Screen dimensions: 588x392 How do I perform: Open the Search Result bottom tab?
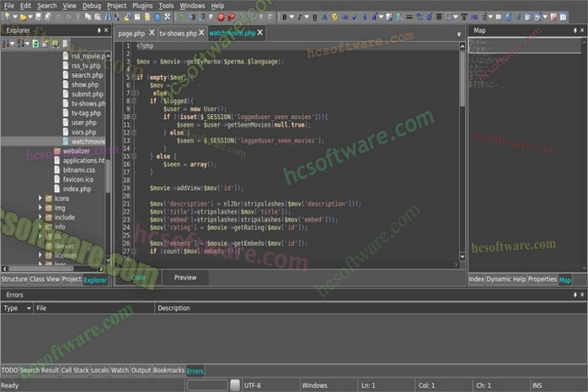[x=39, y=370]
